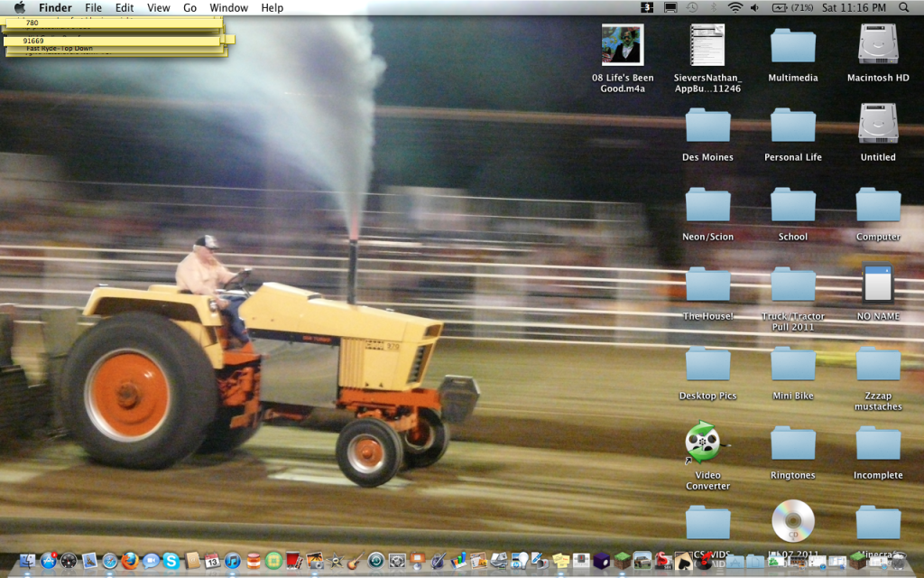Open the File menu
Viewport: 924px width, 578px height.
[93, 7]
